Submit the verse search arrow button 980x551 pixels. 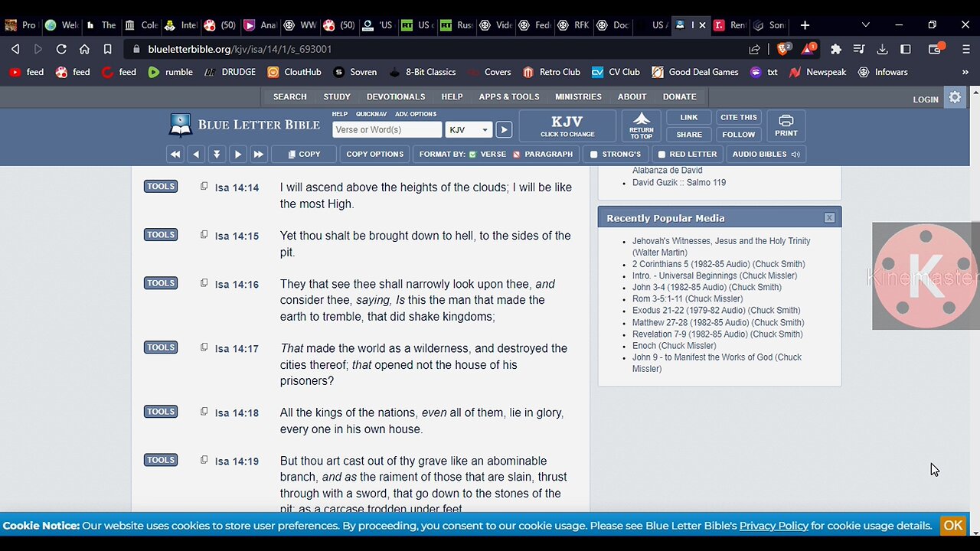504,129
